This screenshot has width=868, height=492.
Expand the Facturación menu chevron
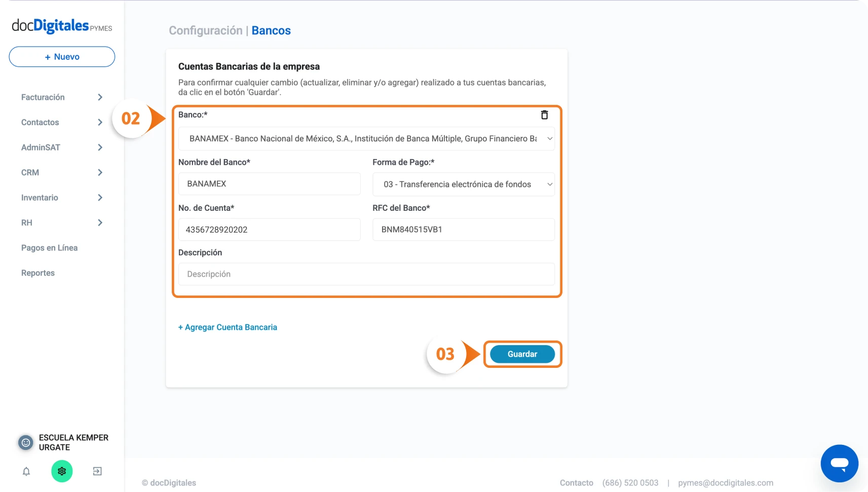click(x=100, y=97)
